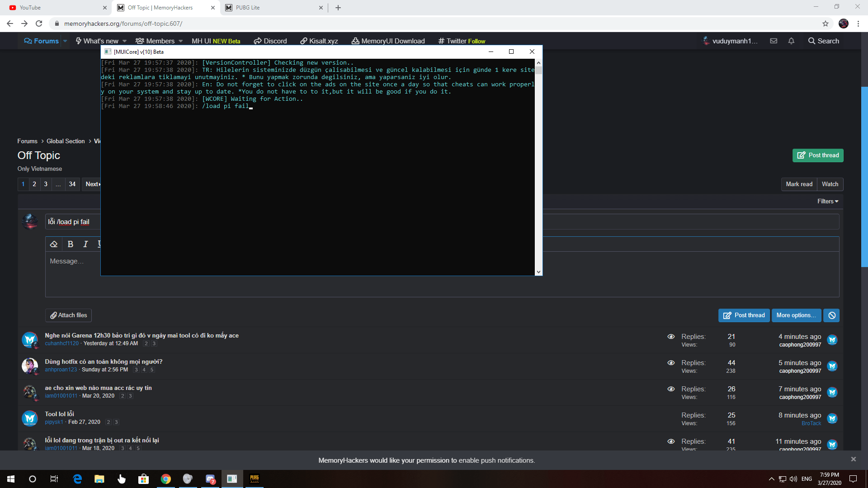Open Kisalt.xyz navigation link
The width and height of the screenshot is (868, 488).
pyautogui.click(x=319, y=41)
